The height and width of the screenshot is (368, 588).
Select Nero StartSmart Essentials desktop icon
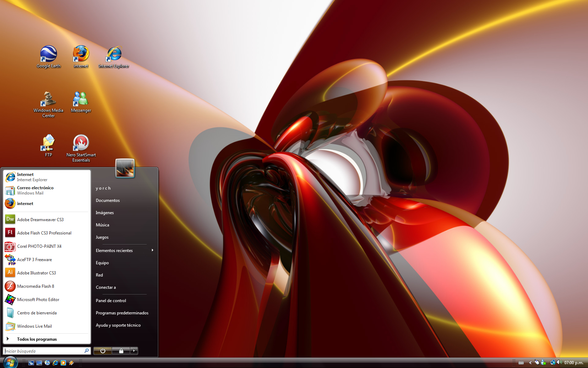coord(81,149)
